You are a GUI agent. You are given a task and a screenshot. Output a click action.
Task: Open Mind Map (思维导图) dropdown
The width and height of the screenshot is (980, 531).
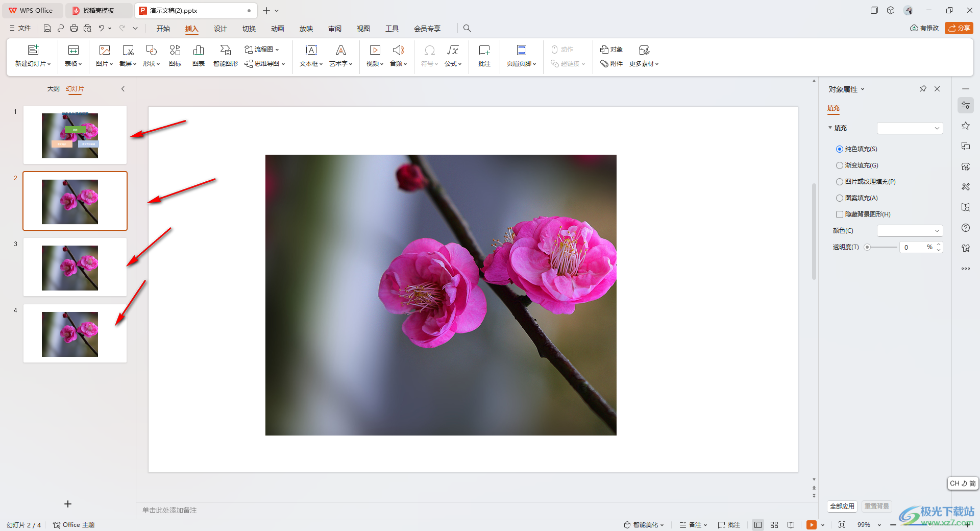(265, 64)
